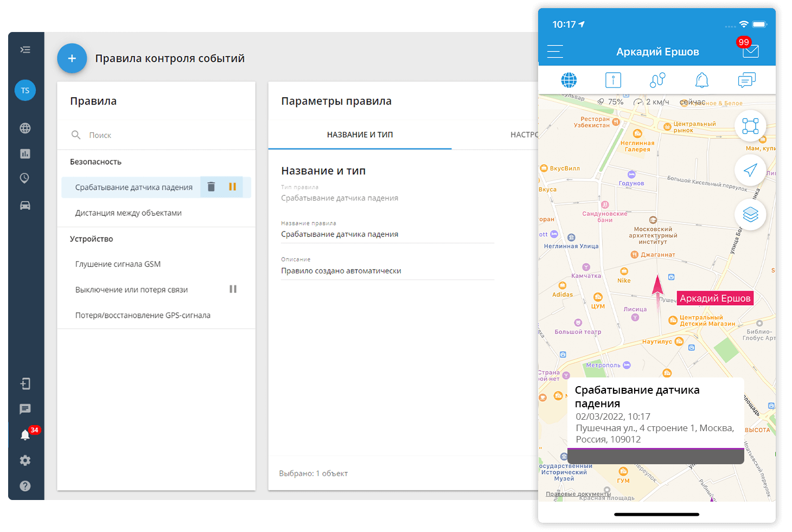This screenshot has height=532, width=792.
Task: Center map with the location arrow button
Action: (x=750, y=170)
